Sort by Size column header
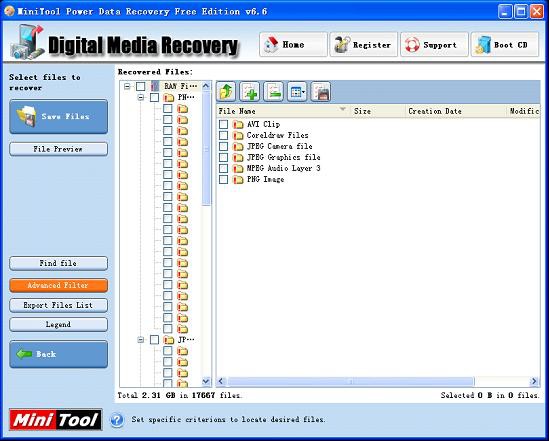 377,111
